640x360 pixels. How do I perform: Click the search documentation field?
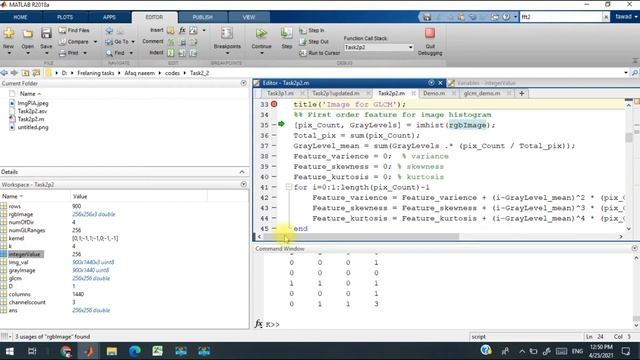click(560, 17)
